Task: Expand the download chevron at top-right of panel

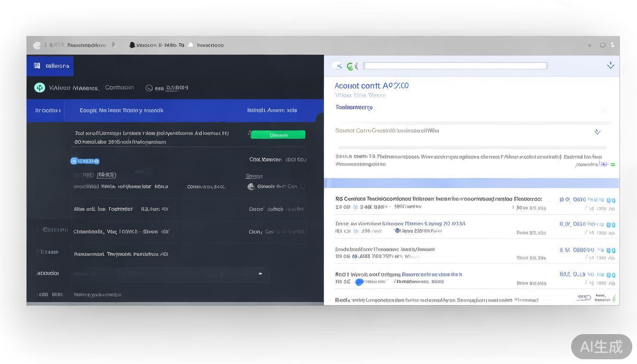Action: [610, 65]
